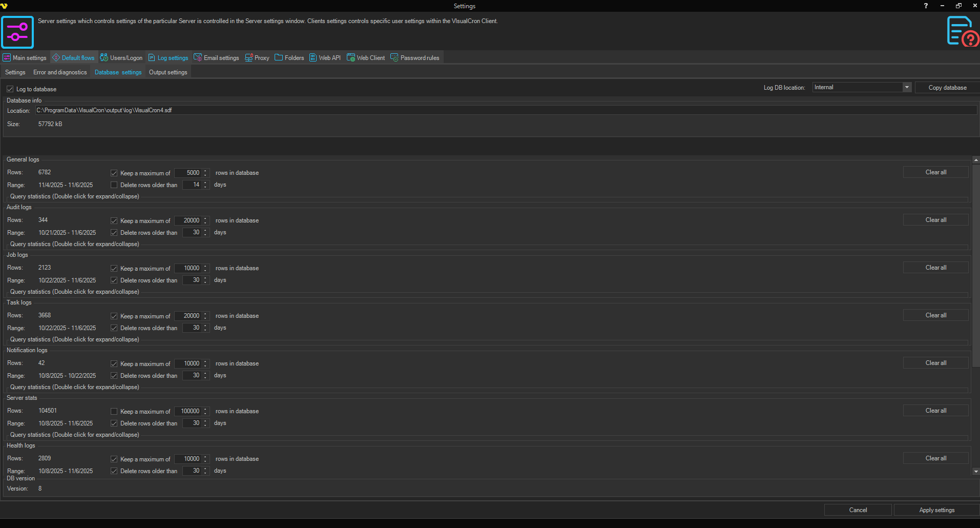Click the Password rules icon
The height and width of the screenshot is (528, 980).
point(394,57)
